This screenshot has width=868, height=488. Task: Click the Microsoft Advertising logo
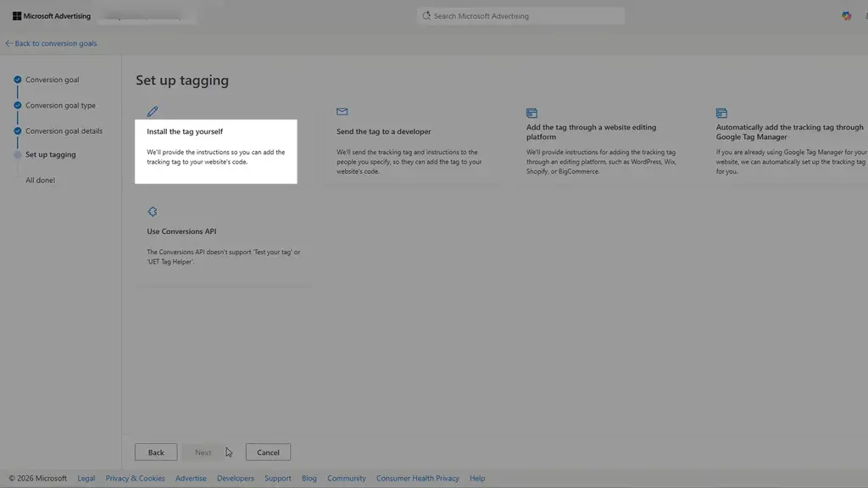pyautogui.click(x=52, y=16)
